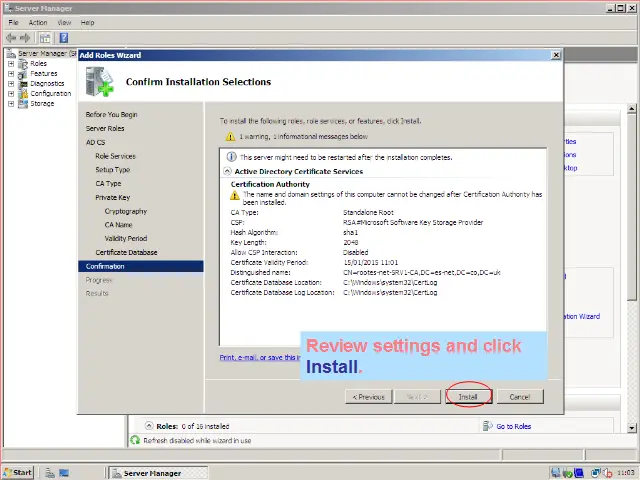
Task: Click the info icon beside restart message
Action: (231, 157)
